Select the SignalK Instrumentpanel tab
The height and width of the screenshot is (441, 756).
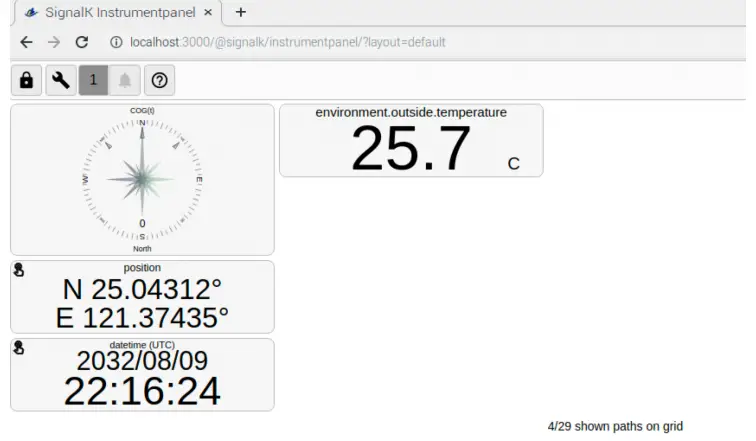pyautogui.click(x=119, y=13)
